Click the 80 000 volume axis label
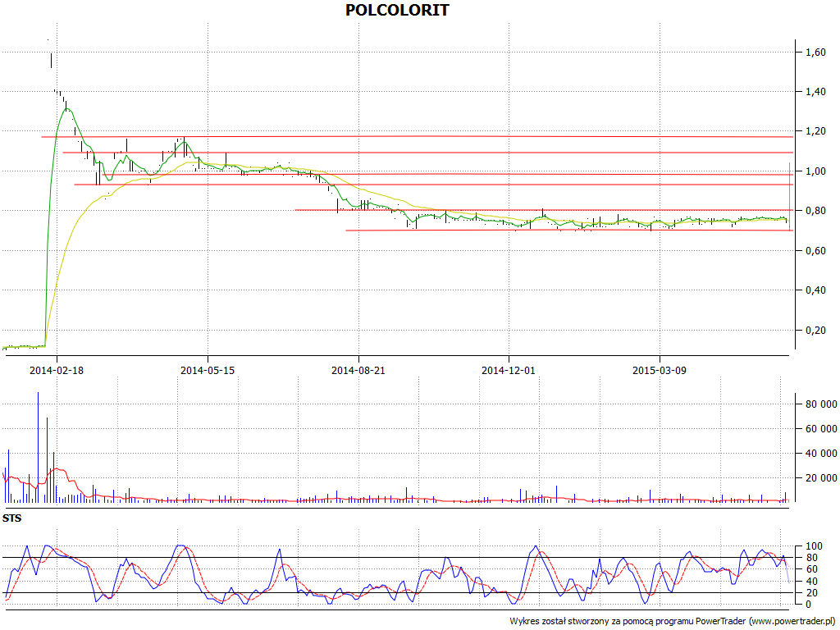 coord(821,404)
